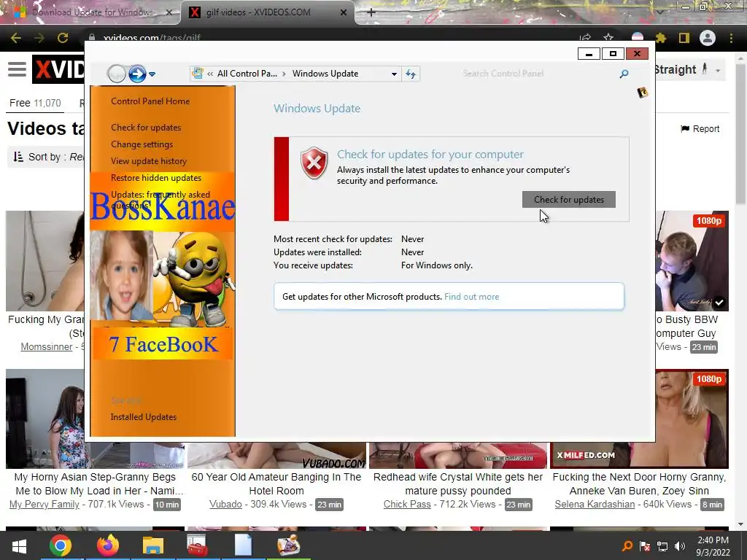Screen dimensions: 747x560
Task: Open 'Restore hidden updates' link
Action: coord(156,178)
